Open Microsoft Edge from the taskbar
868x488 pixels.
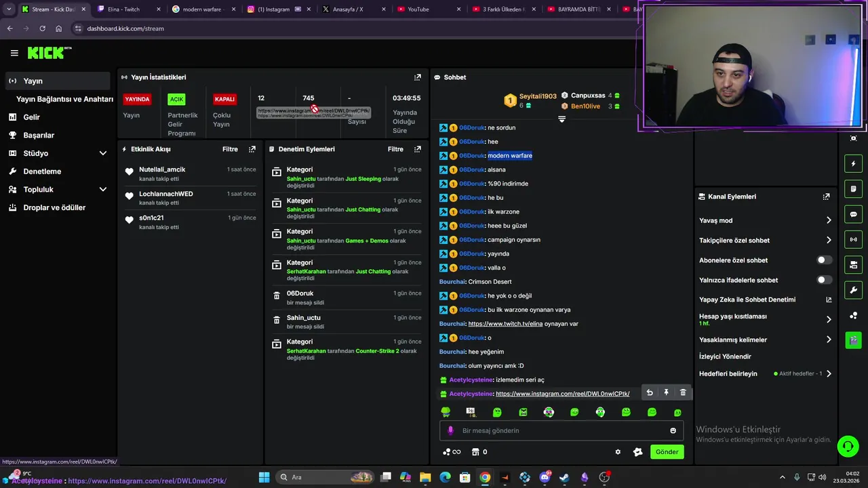[445, 477]
